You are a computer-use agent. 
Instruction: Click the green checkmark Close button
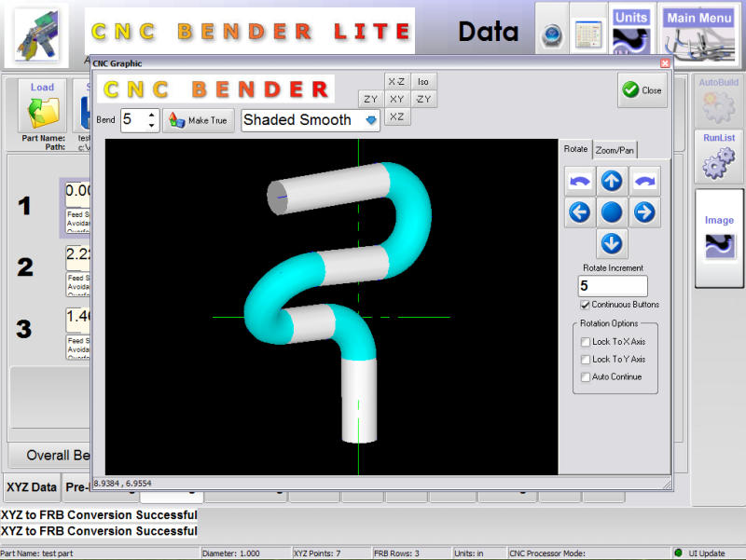(x=642, y=90)
